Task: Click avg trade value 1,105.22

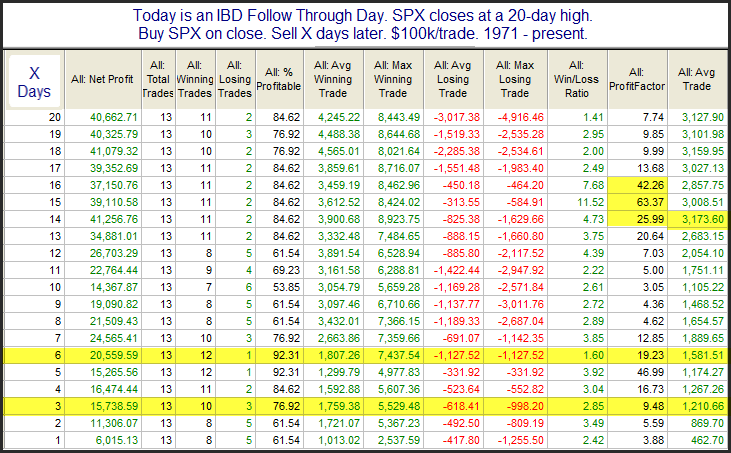Action: 703,288
